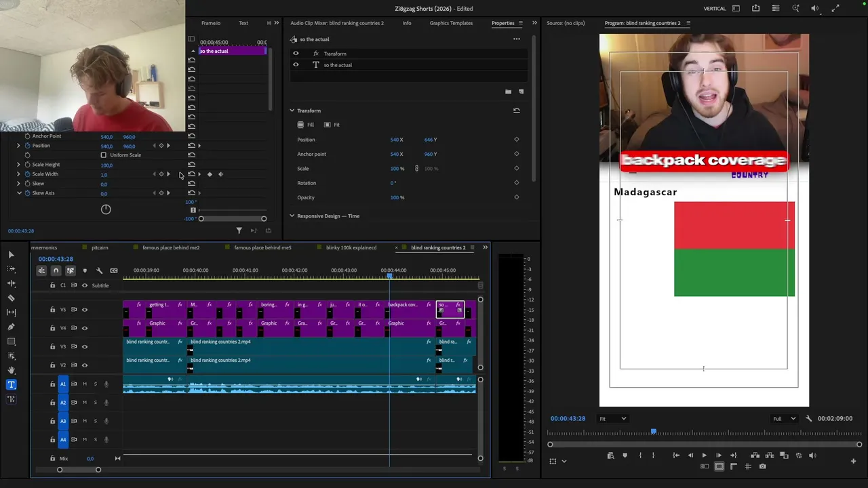
Task: Select the Hand tool
Action: 12,370
